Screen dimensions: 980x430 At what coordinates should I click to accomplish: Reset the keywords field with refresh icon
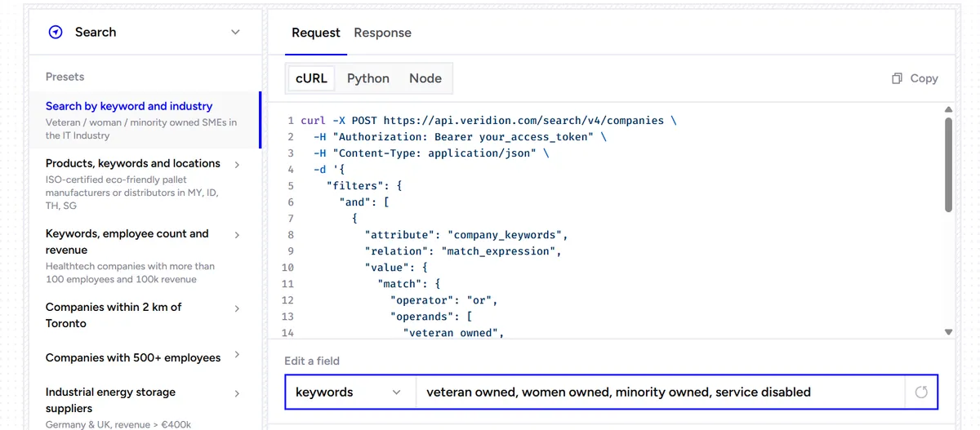tap(921, 392)
